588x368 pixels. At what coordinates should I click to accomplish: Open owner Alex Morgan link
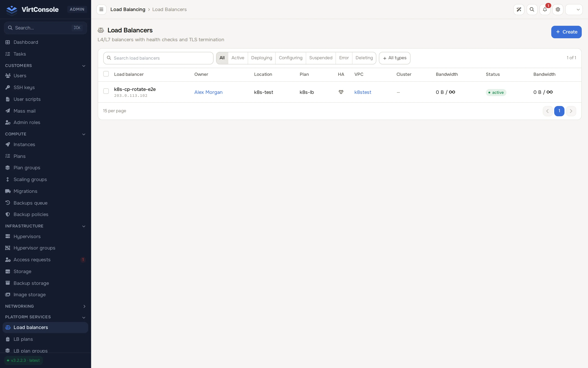pyautogui.click(x=208, y=92)
